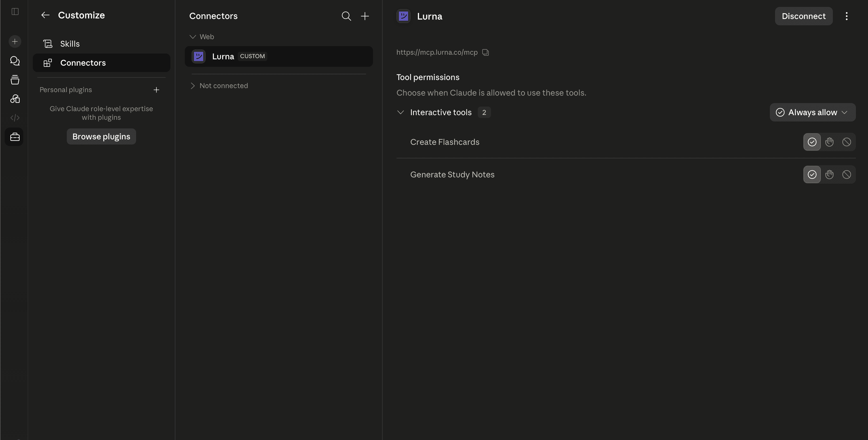868x440 pixels.
Task: Open the Skills section
Action: tap(101, 44)
